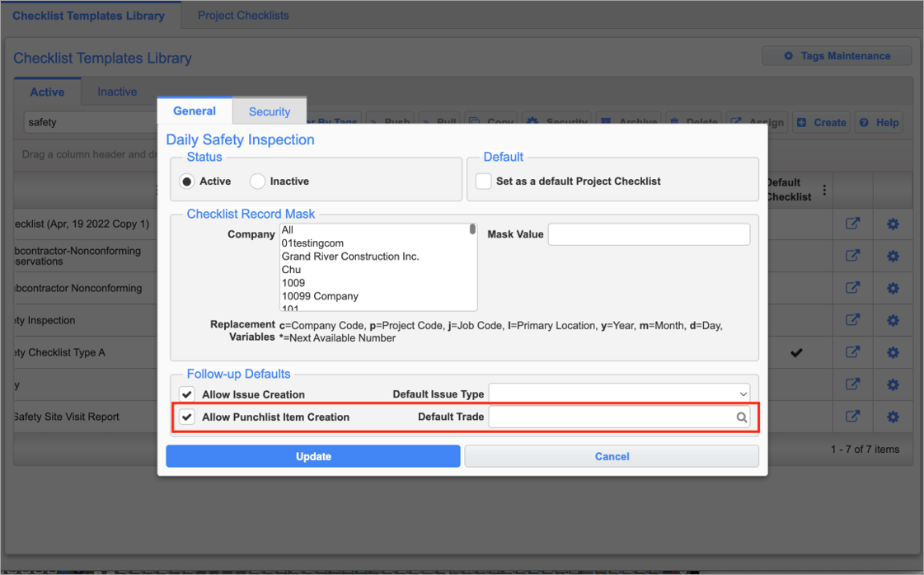Open link icon in Checklist Type A row

[852, 352]
